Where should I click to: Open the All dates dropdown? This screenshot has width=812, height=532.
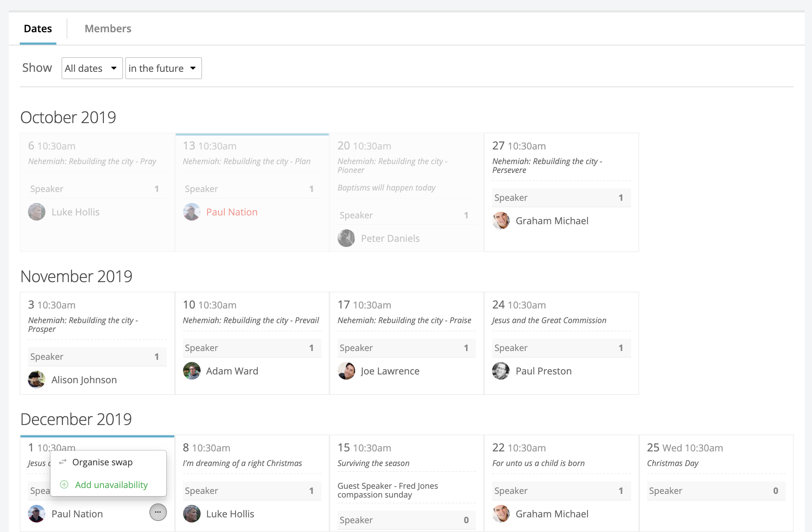point(92,68)
